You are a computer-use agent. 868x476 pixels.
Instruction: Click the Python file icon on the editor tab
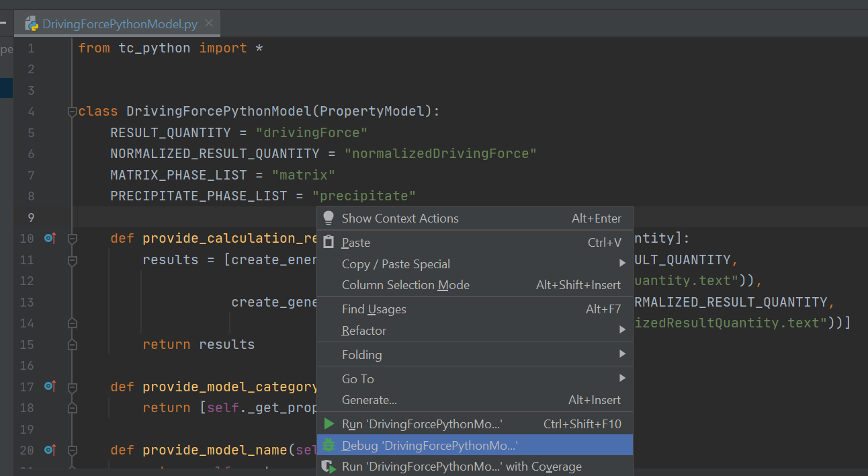pyautogui.click(x=31, y=23)
